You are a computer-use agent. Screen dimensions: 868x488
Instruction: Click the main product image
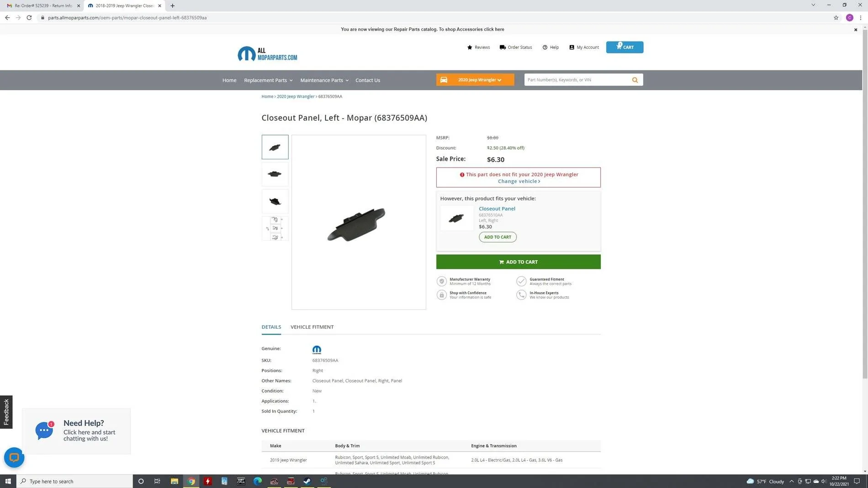point(359,222)
